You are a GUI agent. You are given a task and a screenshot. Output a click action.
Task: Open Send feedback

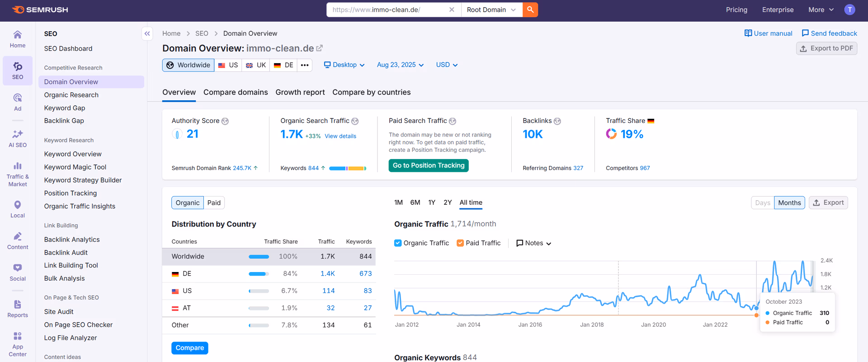point(829,33)
